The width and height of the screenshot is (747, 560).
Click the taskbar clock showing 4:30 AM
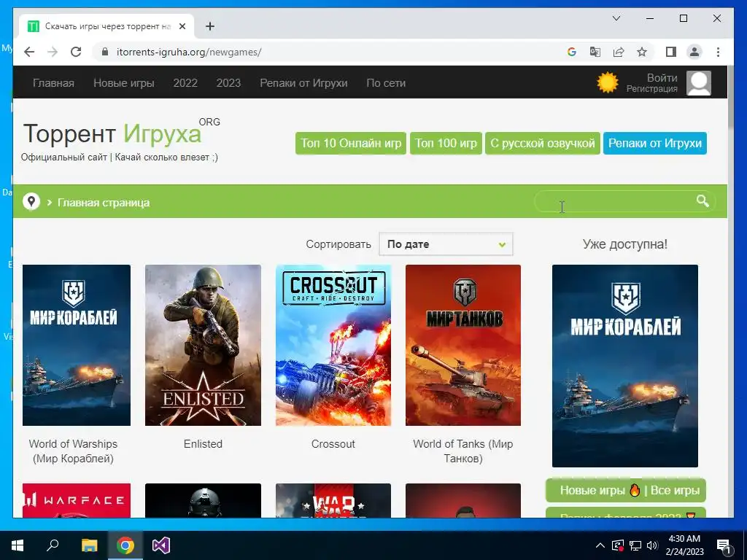[684, 545]
